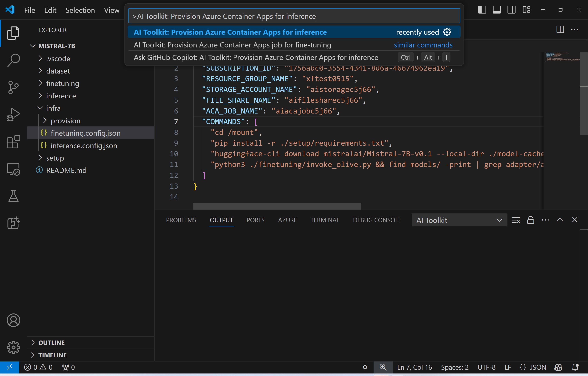
Task: Open Output panel More Actions ellipsis
Action: pos(545,220)
